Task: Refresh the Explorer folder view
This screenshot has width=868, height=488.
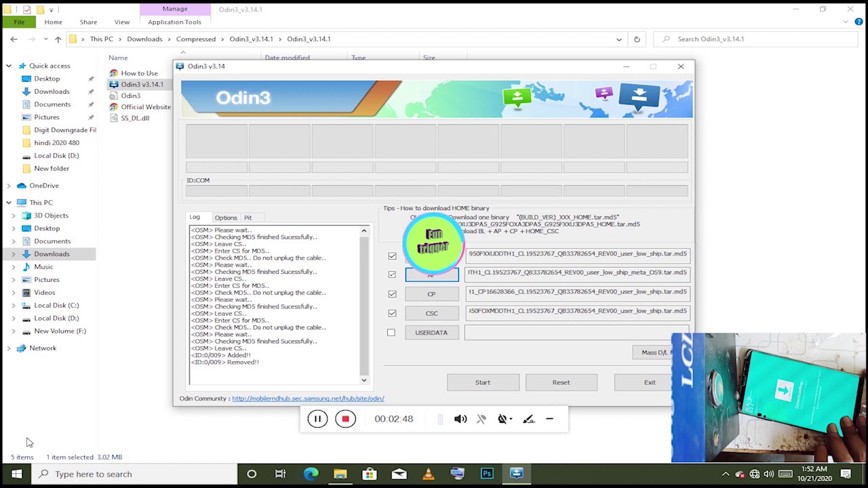Action: (637, 39)
